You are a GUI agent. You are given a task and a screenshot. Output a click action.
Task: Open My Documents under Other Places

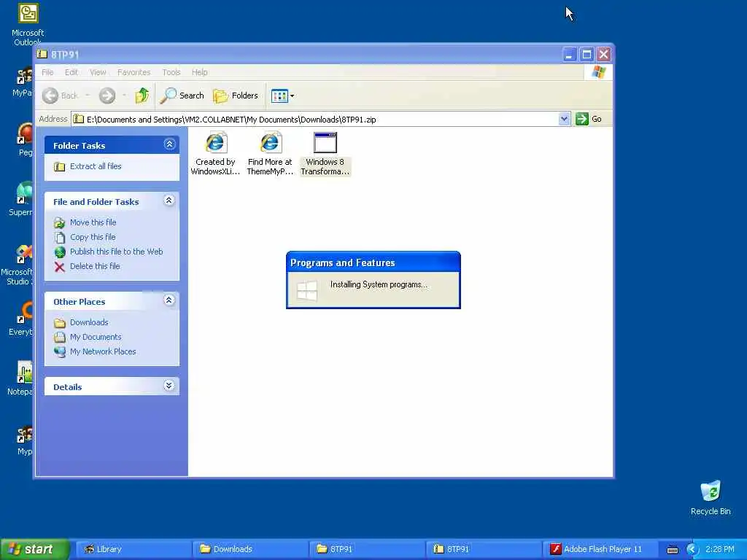[x=96, y=337]
